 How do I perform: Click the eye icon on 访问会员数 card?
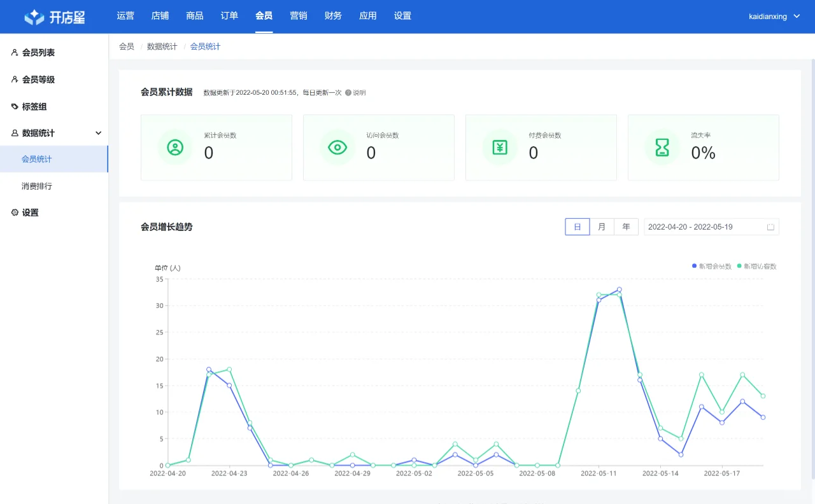tap(337, 147)
